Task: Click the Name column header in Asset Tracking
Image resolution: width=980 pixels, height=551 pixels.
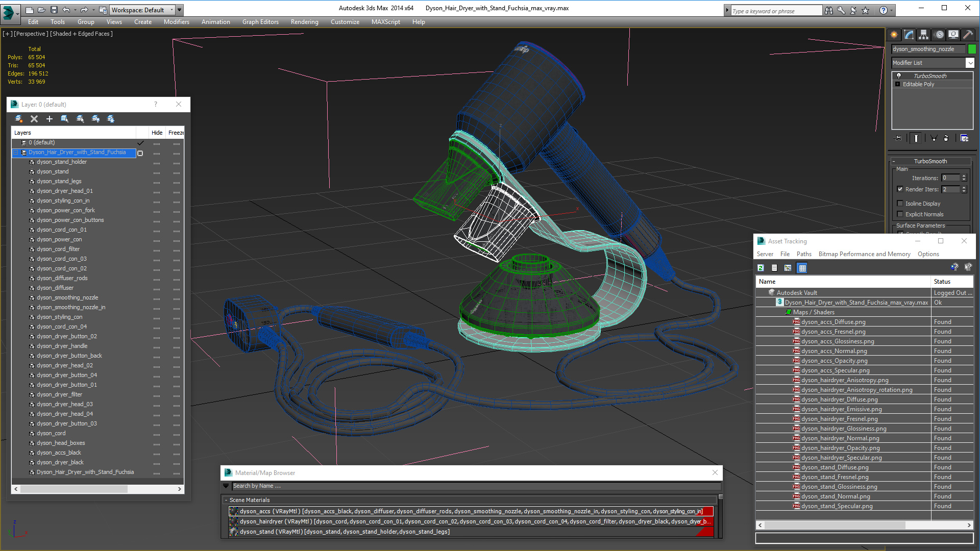Action: click(843, 282)
